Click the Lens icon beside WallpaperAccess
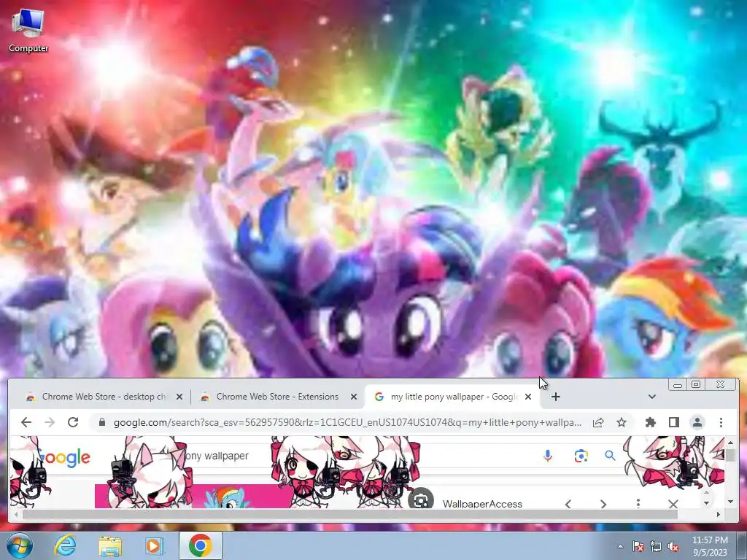Image resolution: width=747 pixels, height=560 pixels. 420,499
